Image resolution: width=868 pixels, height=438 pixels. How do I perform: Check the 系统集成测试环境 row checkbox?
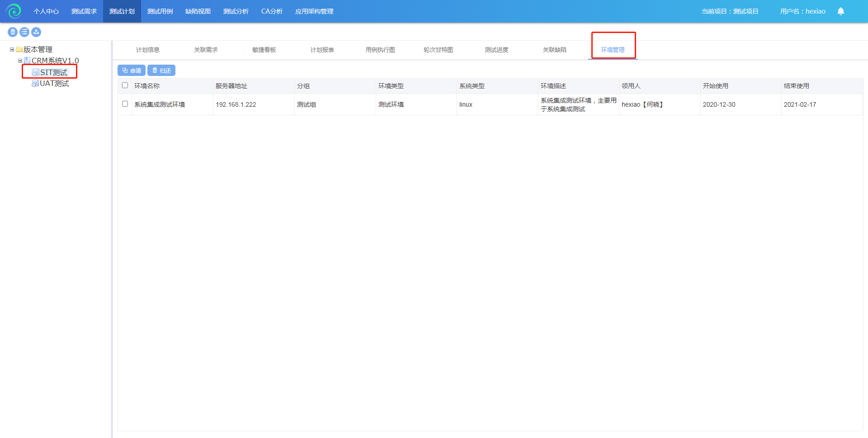coord(125,104)
